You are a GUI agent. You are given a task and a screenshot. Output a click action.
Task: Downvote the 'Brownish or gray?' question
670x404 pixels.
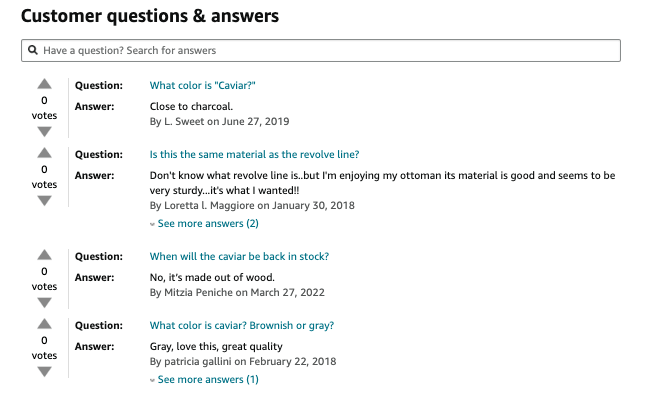44,372
